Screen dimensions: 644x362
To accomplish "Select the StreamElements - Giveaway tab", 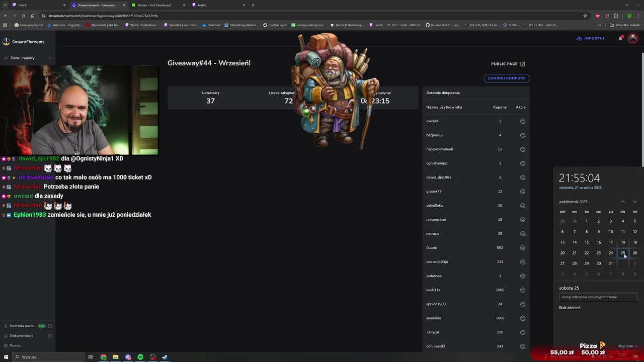I will click(x=99, y=5).
